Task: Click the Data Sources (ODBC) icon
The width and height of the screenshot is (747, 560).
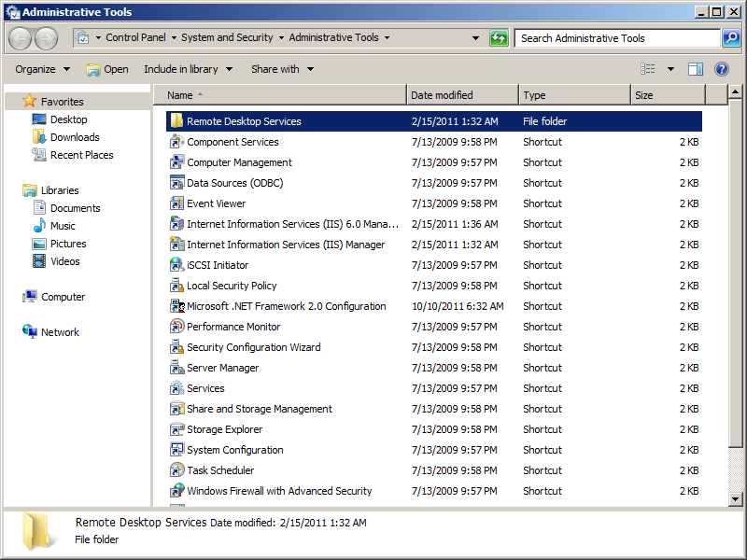Action: pos(176,182)
